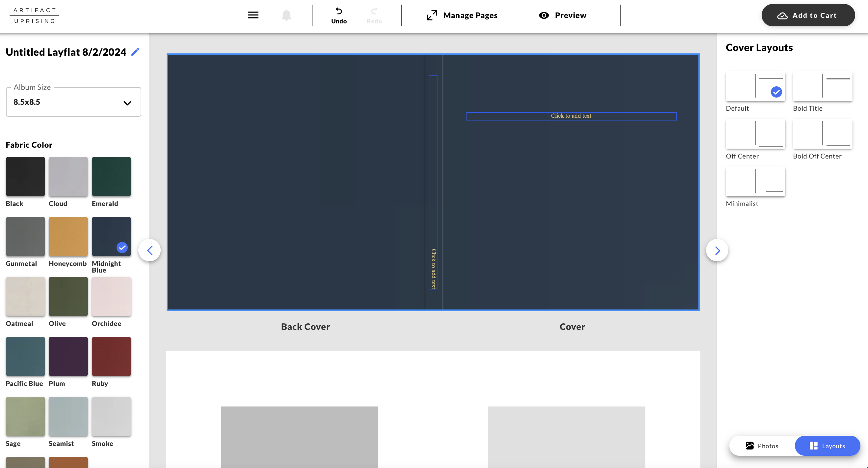The width and height of the screenshot is (868, 468).
Task: Select Default cover layout
Action: pyautogui.click(x=755, y=86)
